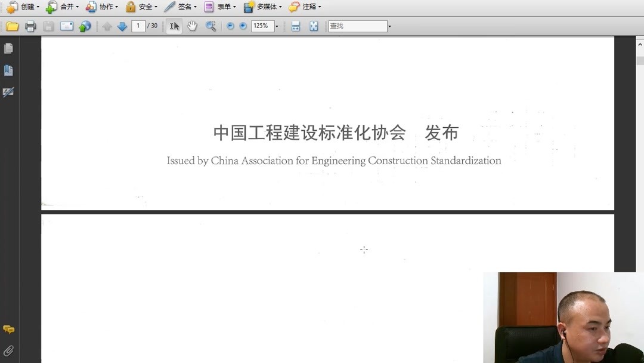Image resolution: width=644 pixels, height=363 pixels.
Task: Open a file via the folder icon
Action: click(12, 26)
